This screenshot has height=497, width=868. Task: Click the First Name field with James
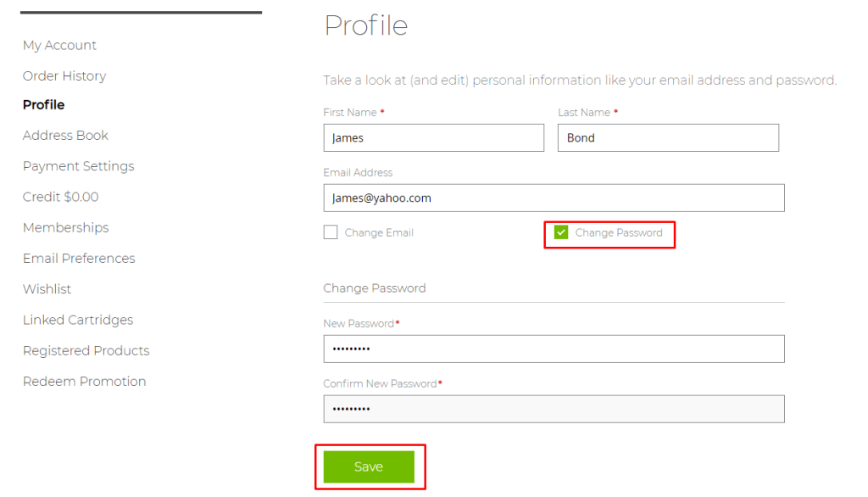pyautogui.click(x=433, y=138)
